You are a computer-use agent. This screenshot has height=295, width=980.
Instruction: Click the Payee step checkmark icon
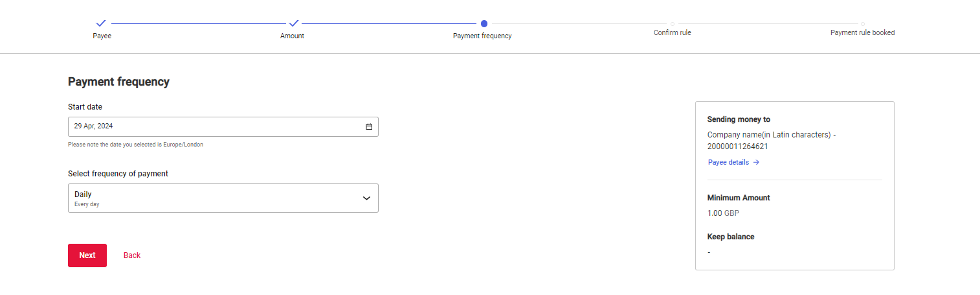click(x=101, y=23)
